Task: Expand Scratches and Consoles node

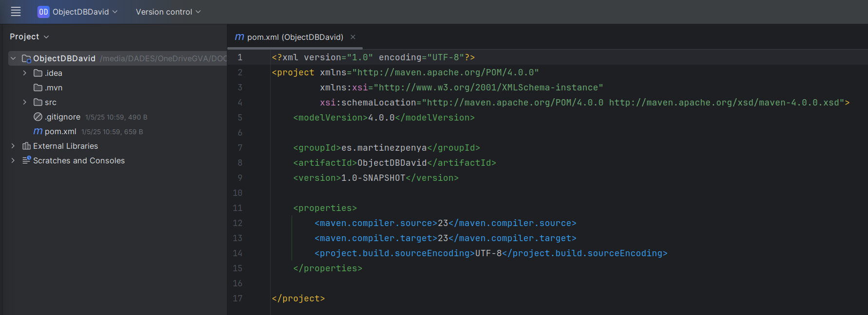Action: click(x=13, y=160)
